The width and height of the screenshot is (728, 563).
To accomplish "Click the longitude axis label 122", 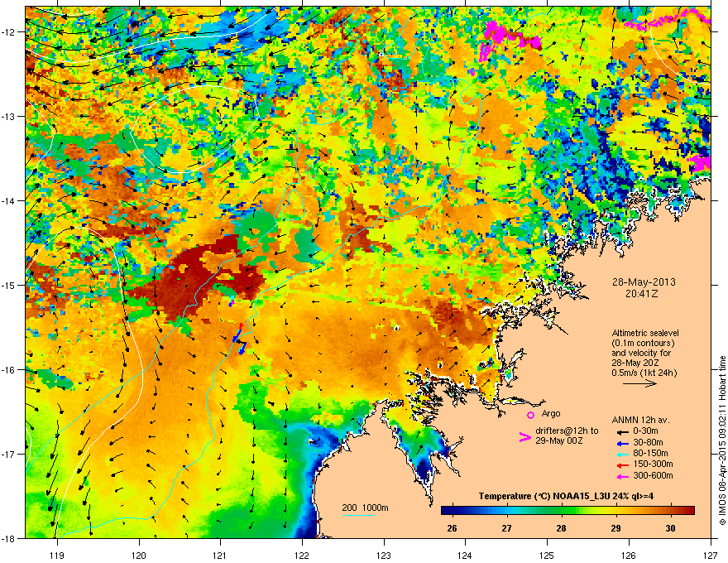I will coord(302,555).
